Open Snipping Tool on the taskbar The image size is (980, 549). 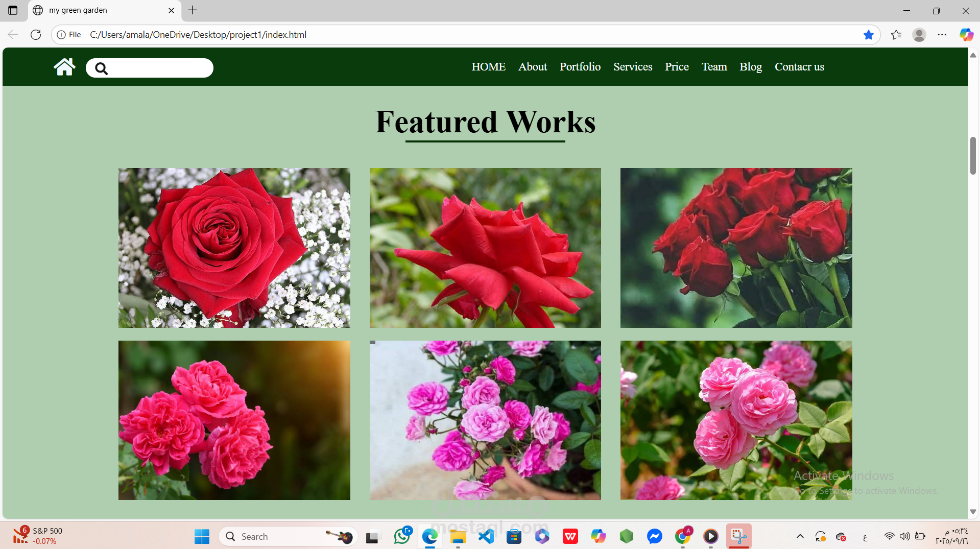point(739,536)
